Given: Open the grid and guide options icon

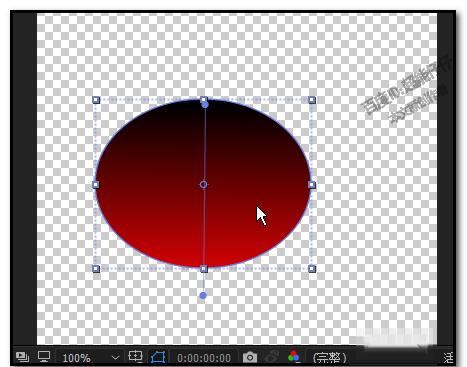Looking at the screenshot, I should pos(135,356).
